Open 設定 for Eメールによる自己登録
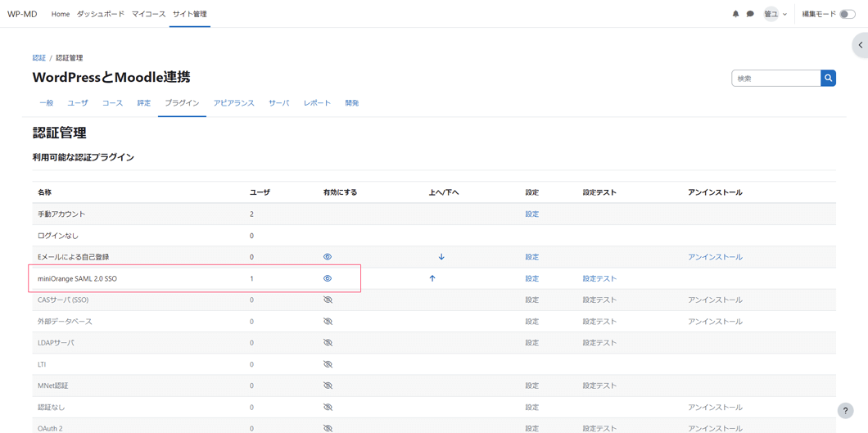Image resolution: width=868 pixels, height=433 pixels. pos(532,256)
